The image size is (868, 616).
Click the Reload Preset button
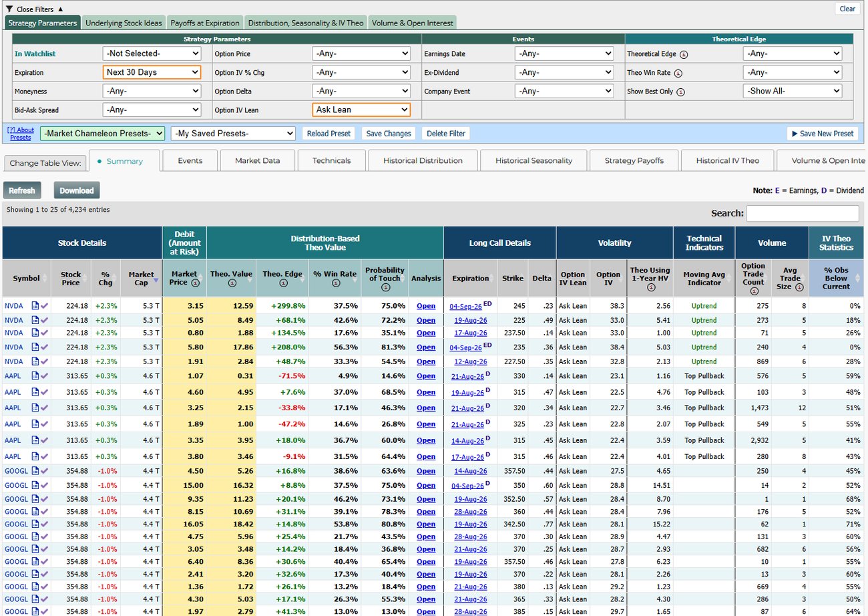point(329,134)
